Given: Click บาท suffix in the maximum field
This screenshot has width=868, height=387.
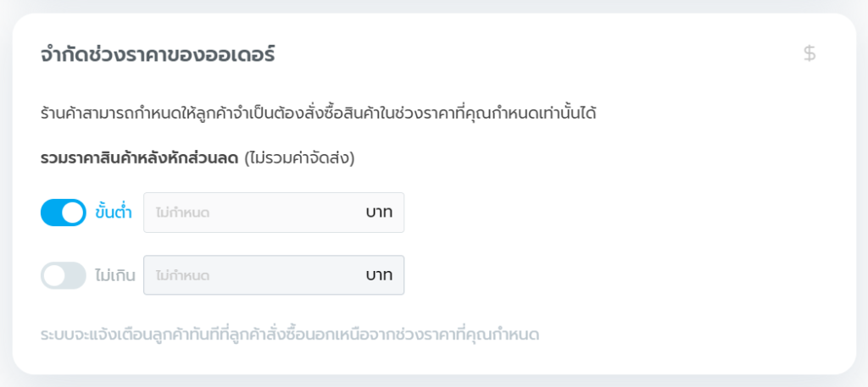Looking at the screenshot, I should [379, 275].
